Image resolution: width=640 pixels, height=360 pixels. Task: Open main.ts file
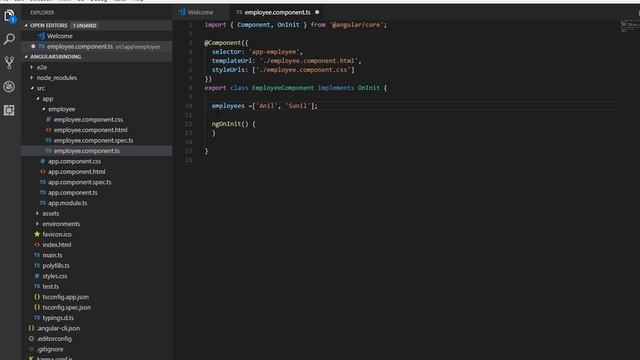click(x=97, y=256)
